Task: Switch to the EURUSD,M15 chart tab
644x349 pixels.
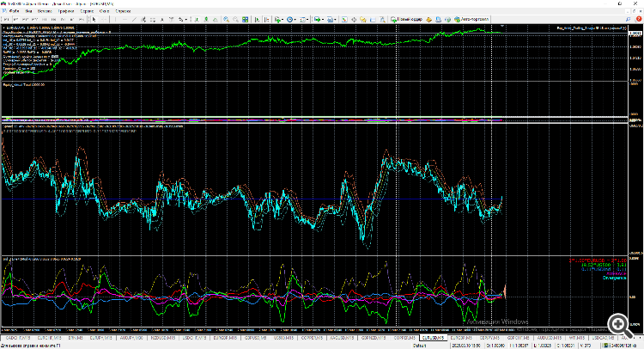Action: [432, 337]
